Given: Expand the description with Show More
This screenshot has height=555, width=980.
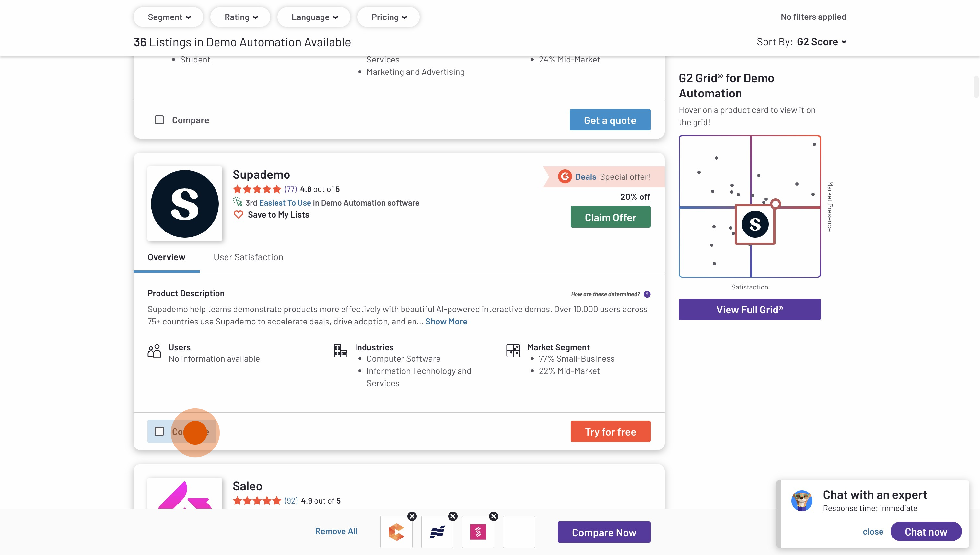Looking at the screenshot, I should pyautogui.click(x=446, y=321).
